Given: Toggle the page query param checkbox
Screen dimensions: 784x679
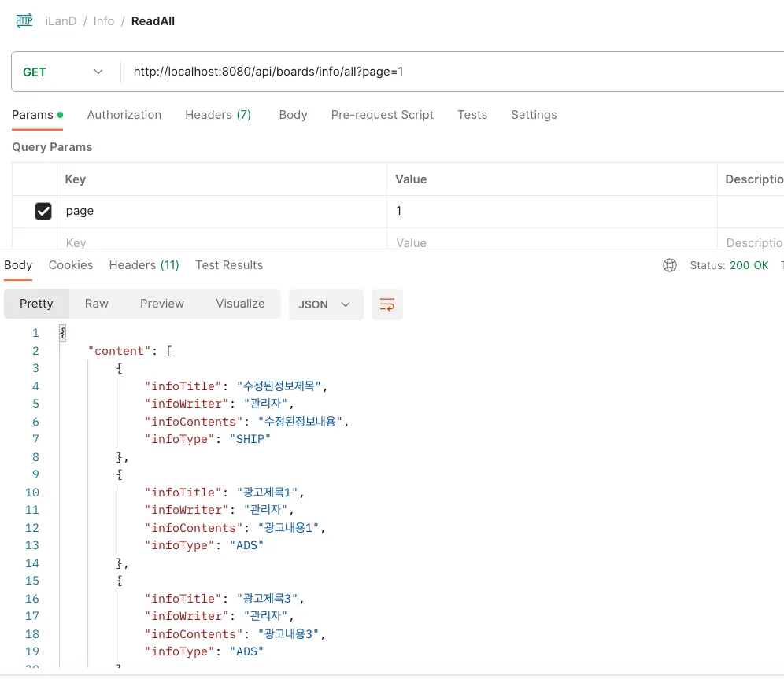Looking at the screenshot, I should coord(43,211).
